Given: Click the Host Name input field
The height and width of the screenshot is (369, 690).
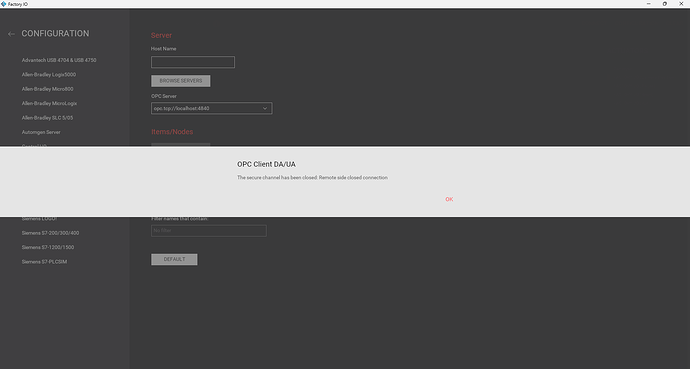Looking at the screenshot, I should 193,62.
